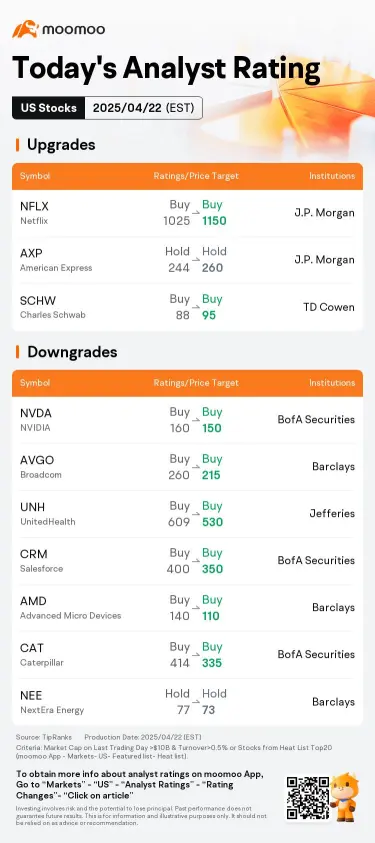Image resolution: width=375 pixels, height=843 pixels.
Task: Select the US Stocks tag
Action: coord(48,108)
